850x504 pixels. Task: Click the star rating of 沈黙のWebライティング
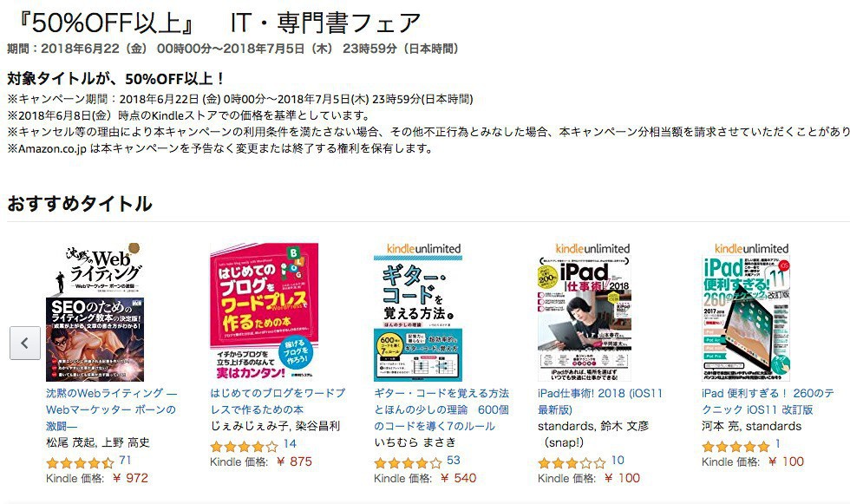pos(80,463)
